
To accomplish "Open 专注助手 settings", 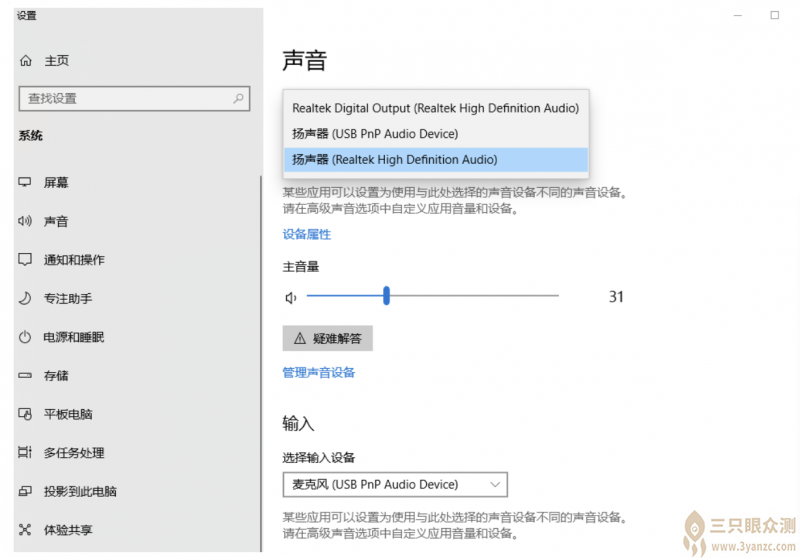I will pos(68,298).
